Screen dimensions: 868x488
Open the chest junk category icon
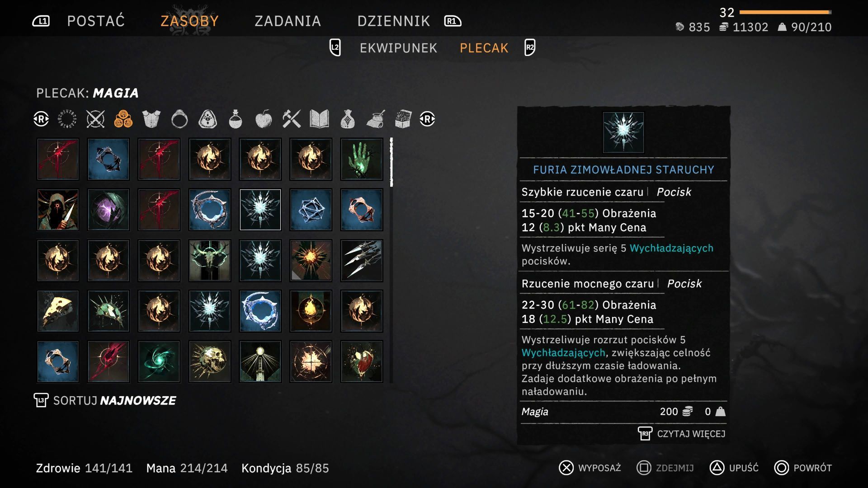click(403, 119)
